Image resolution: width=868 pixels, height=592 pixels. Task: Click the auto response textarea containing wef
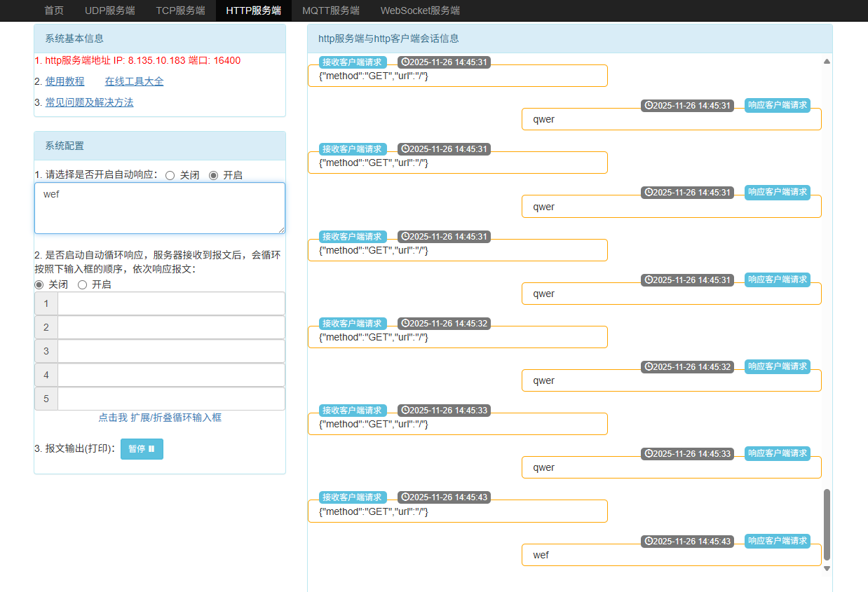click(x=160, y=208)
